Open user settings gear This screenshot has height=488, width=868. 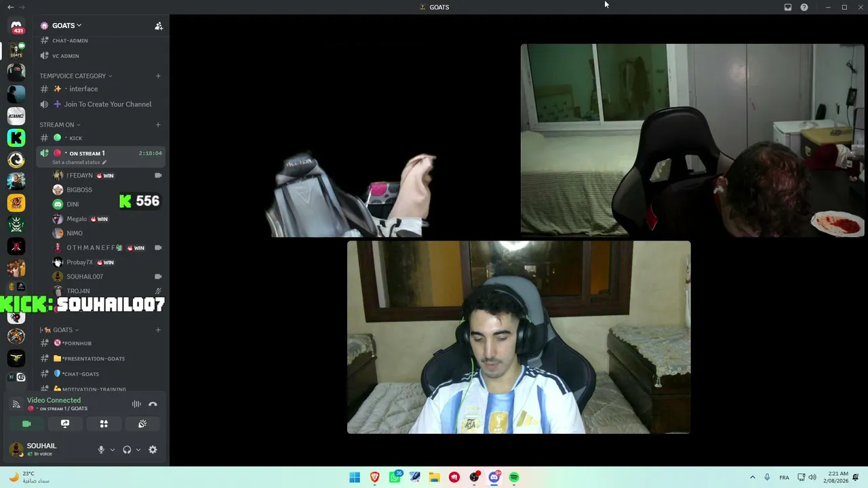click(x=153, y=449)
